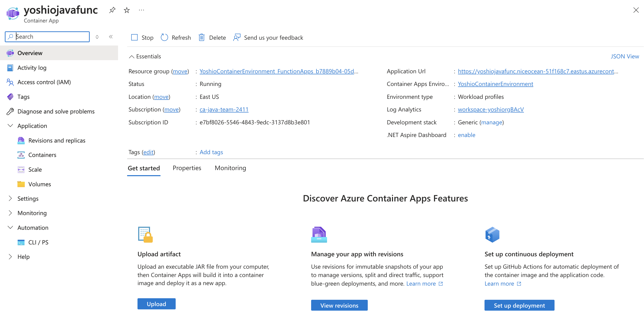Toggle expand-all arrows beside search
Viewport: 644px width, 321px height.
97,37
